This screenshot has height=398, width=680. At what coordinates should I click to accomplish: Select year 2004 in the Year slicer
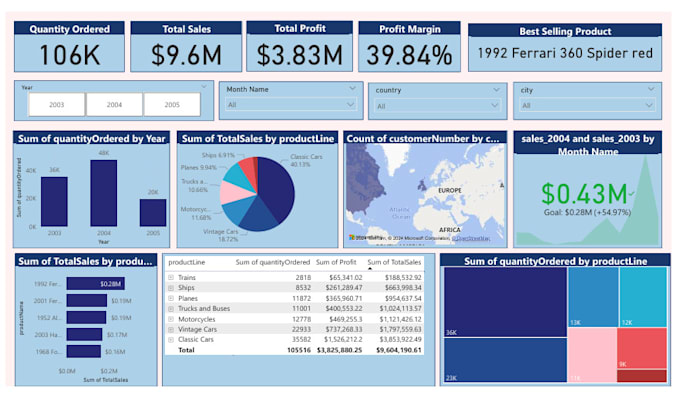pos(114,105)
